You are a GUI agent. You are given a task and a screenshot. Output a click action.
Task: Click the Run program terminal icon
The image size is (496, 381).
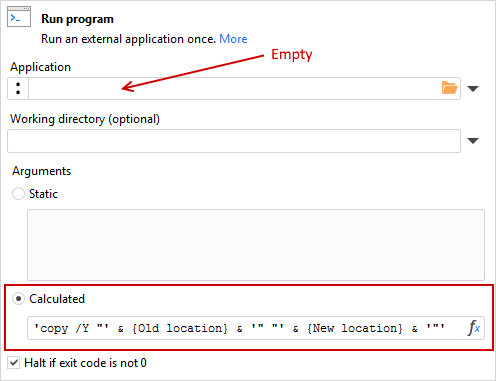[19, 17]
